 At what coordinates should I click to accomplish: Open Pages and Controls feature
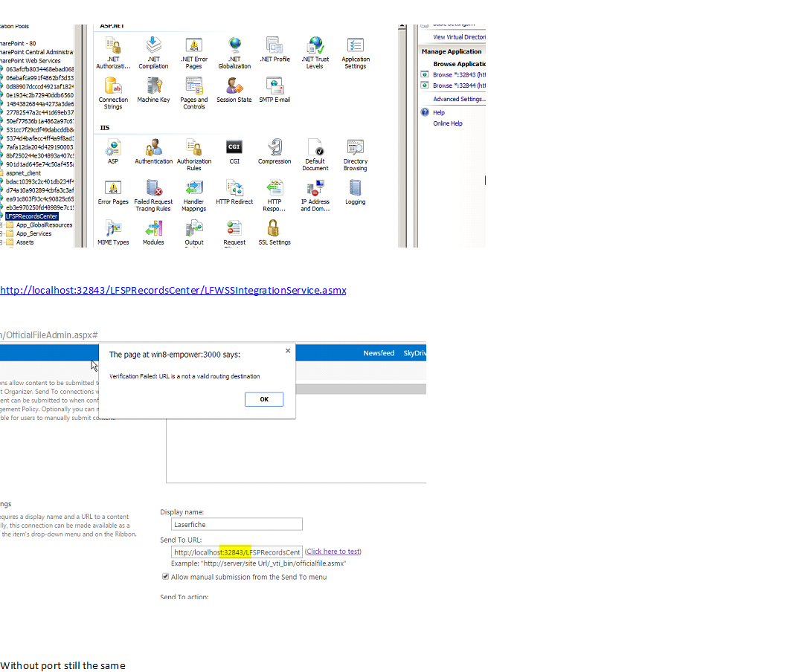(194, 94)
